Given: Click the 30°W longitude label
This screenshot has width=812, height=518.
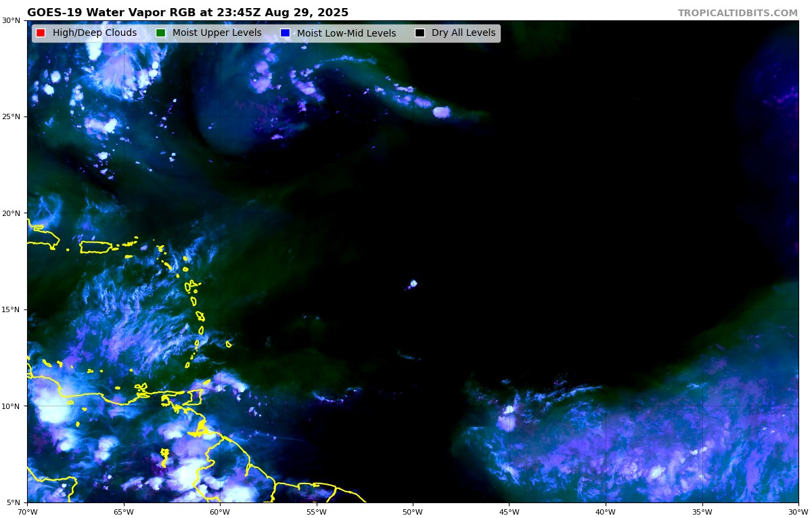Looking at the screenshot, I should [798, 512].
